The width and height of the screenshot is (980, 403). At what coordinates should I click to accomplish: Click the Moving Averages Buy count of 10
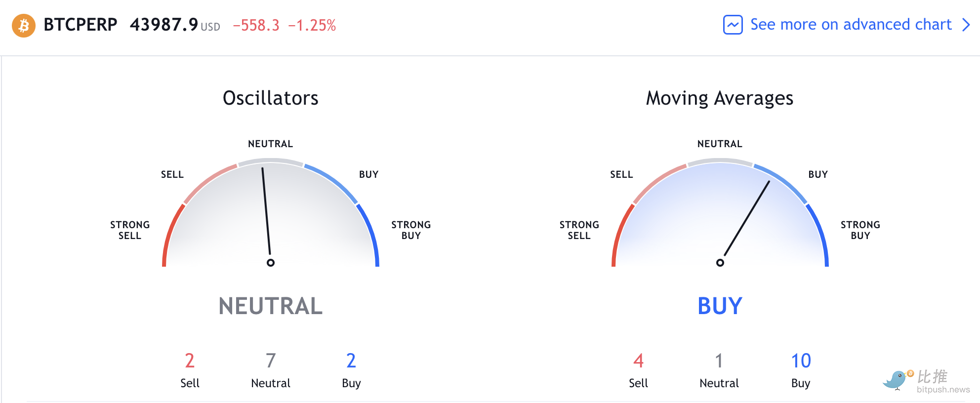(801, 361)
